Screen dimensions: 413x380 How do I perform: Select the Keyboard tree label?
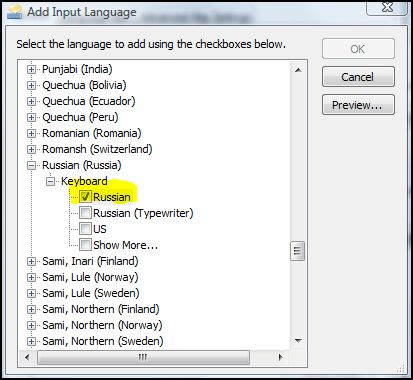tap(84, 181)
